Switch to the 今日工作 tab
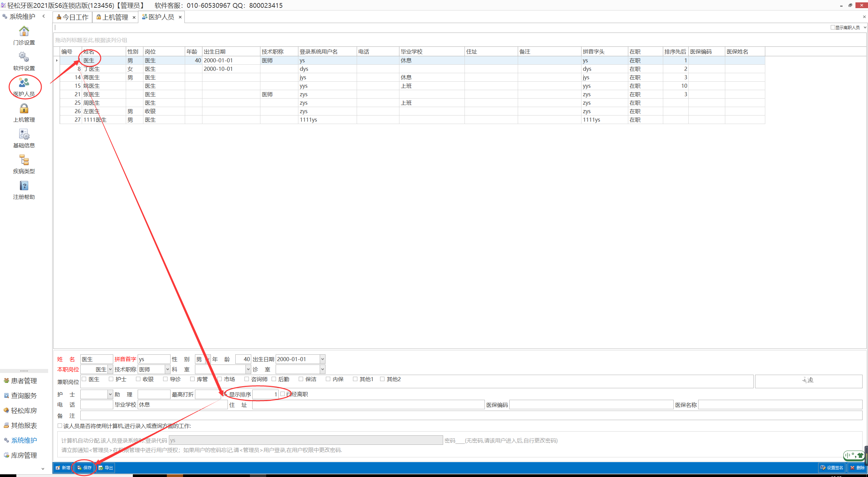Image resolution: width=868 pixels, height=477 pixels. pos(73,17)
